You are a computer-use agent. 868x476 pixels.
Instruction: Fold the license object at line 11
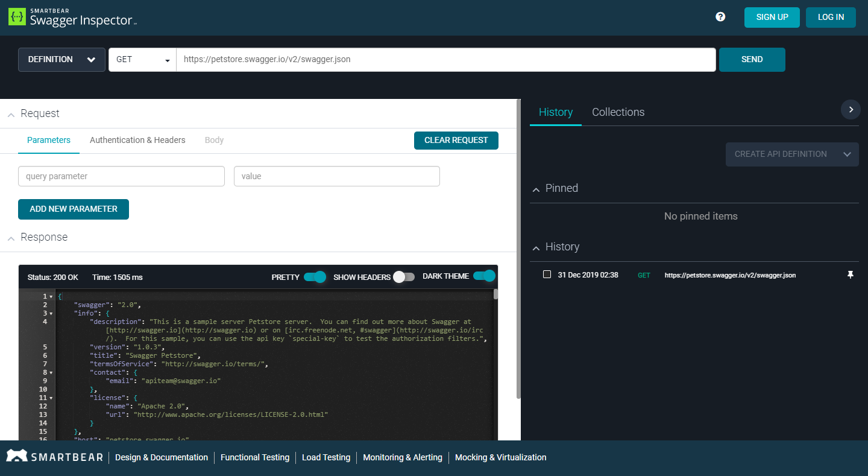pos(51,398)
